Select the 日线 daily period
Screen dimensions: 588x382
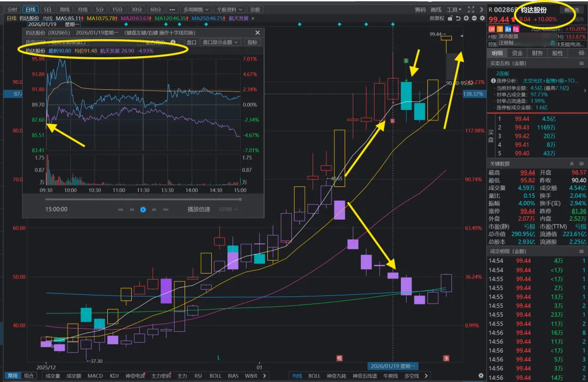tap(30, 9)
